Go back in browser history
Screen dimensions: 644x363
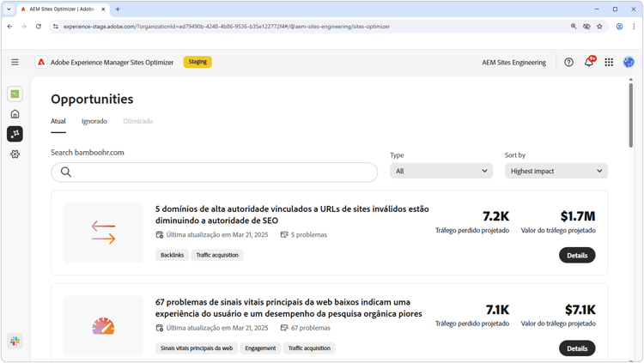point(9,27)
